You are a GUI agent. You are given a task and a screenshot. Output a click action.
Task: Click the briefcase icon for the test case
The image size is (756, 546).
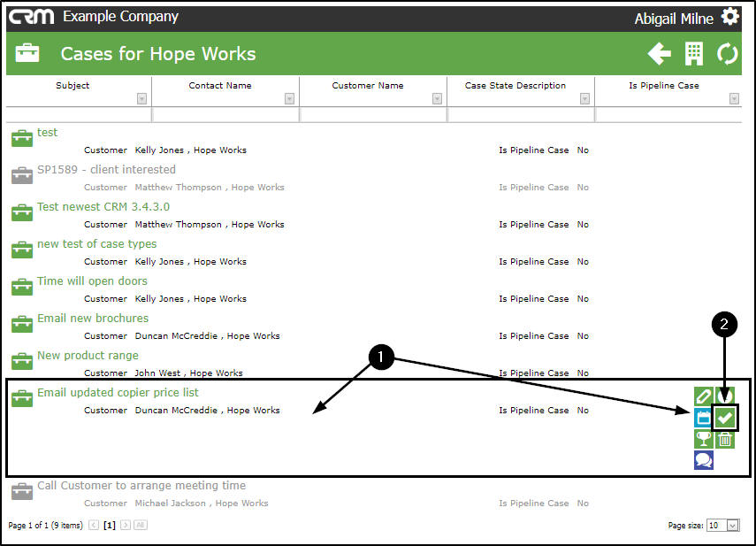pos(22,138)
